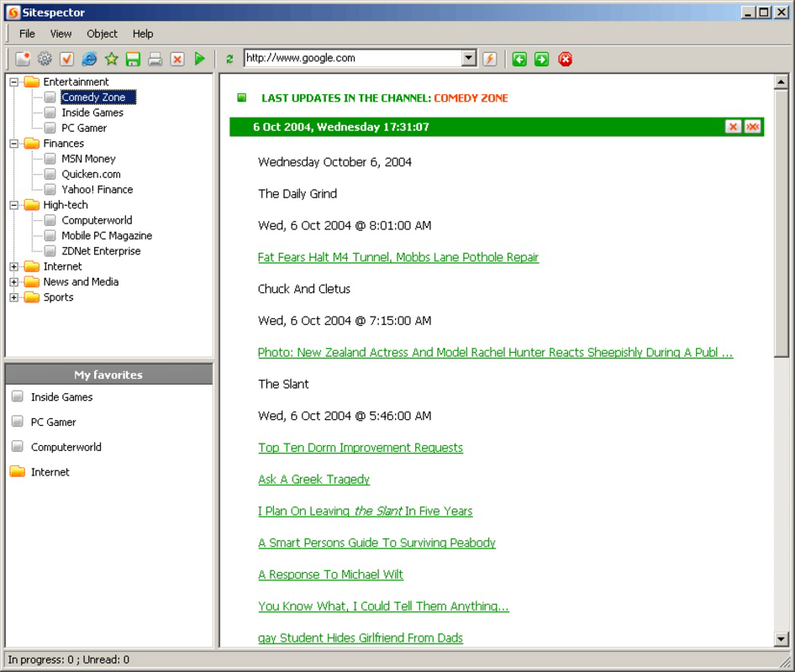The image size is (795, 672).
Task: Open the URL address dropdown arrow
Action: click(x=468, y=58)
